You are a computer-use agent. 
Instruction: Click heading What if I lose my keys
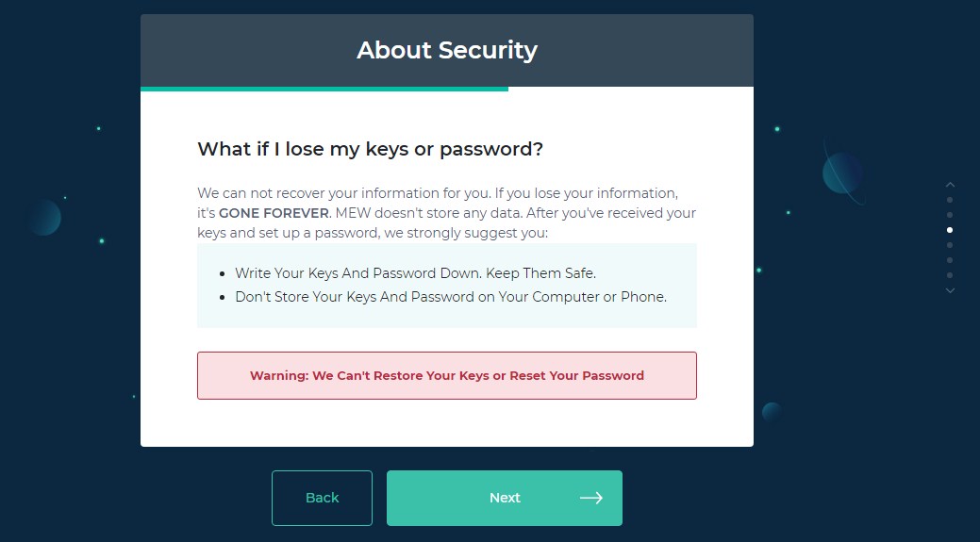pyautogui.click(x=370, y=149)
